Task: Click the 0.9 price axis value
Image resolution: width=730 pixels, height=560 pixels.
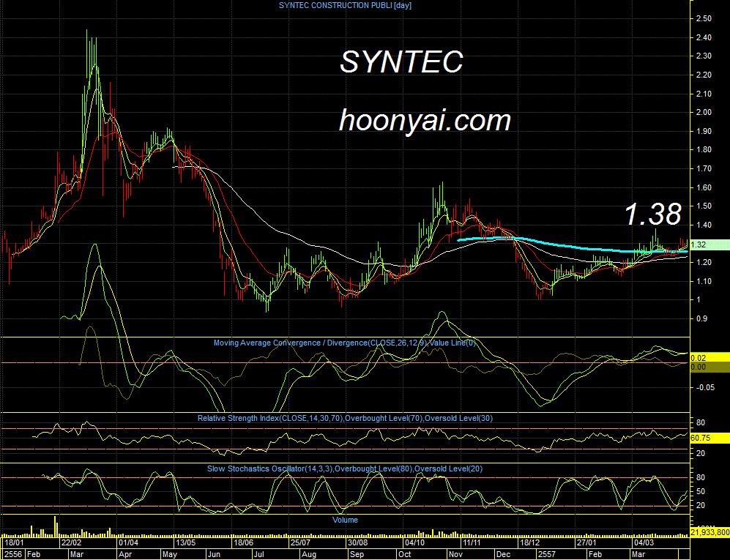Action: (701, 319)
